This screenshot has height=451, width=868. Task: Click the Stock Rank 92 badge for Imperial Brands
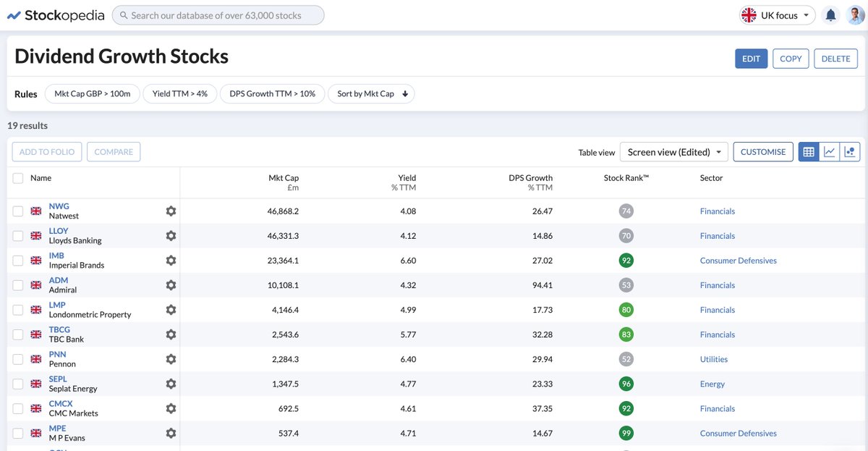(626, 261)
